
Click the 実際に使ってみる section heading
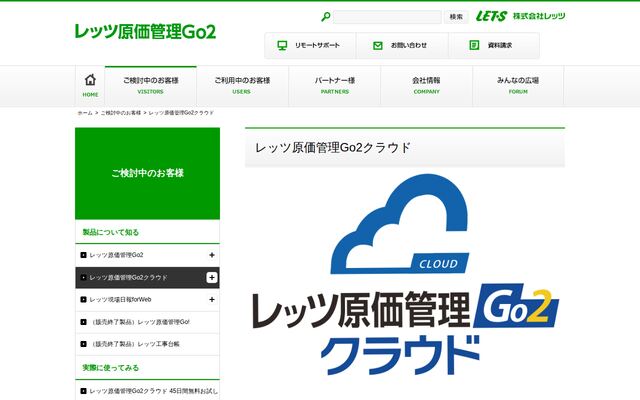point(111,368)
